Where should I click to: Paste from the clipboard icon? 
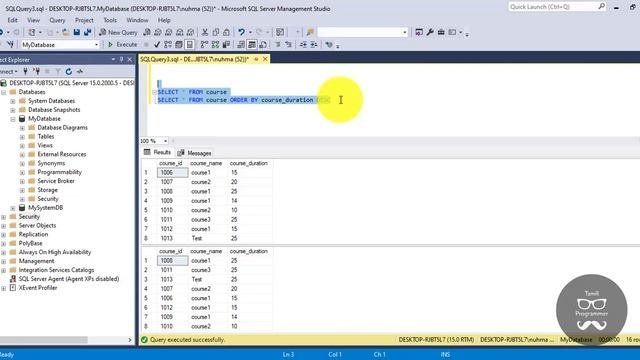coord(227,32)
